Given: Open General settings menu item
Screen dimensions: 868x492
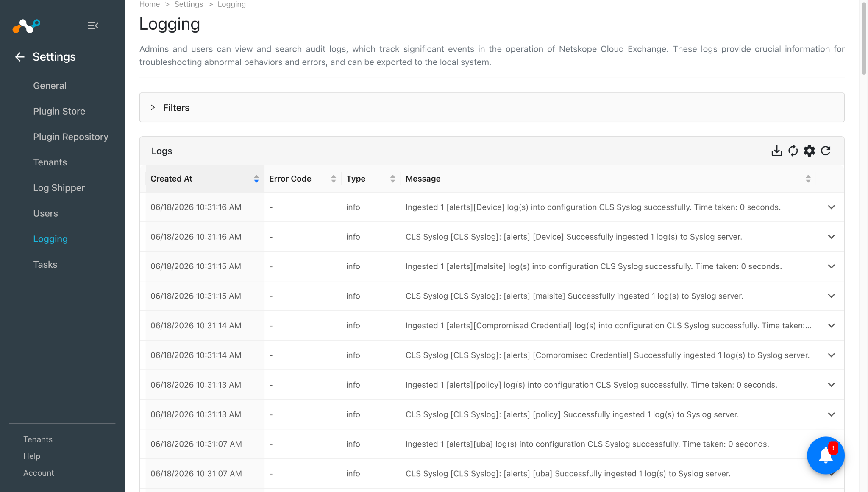Looking at the screenshot, I should click(x=50, y=86).
